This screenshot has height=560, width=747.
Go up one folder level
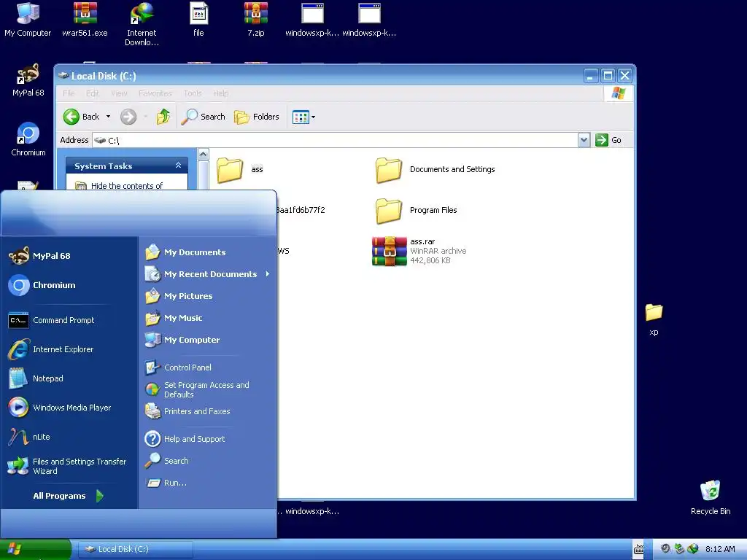tap(163, 117)
